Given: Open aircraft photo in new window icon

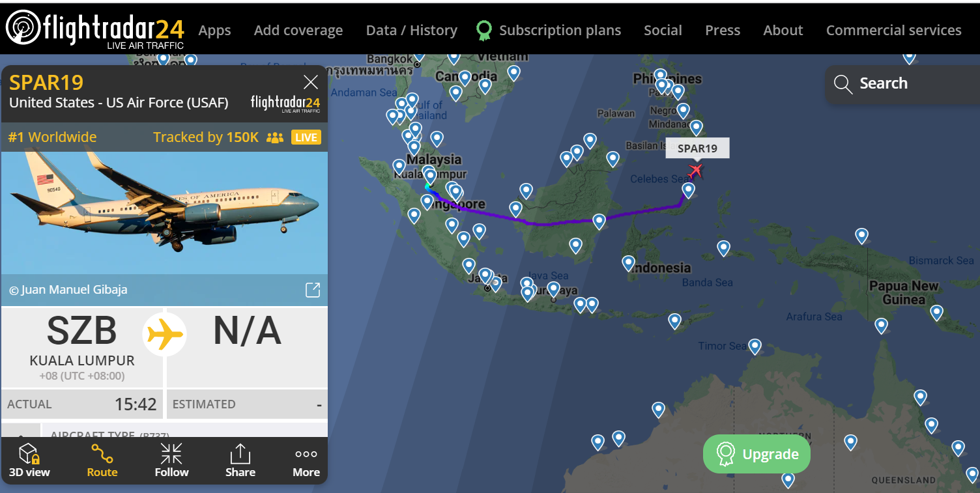Looking at the screenshot, I should point(313,290).
